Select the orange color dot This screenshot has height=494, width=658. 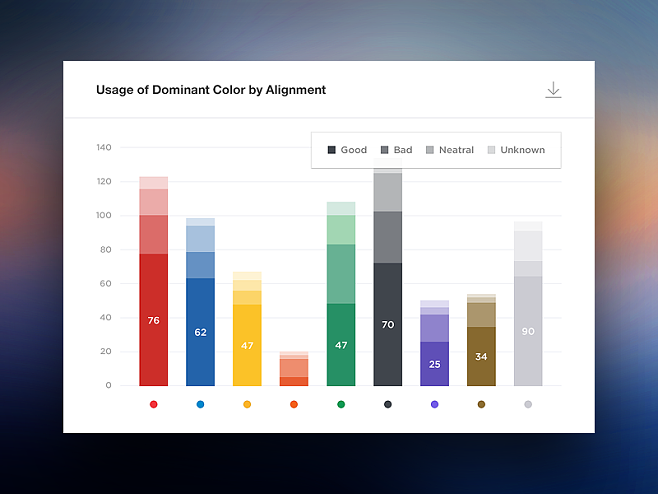pos(294,404)
